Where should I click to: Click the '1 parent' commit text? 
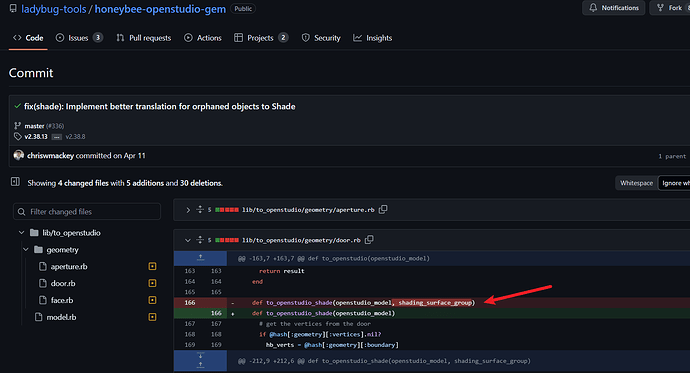point(672,156)
